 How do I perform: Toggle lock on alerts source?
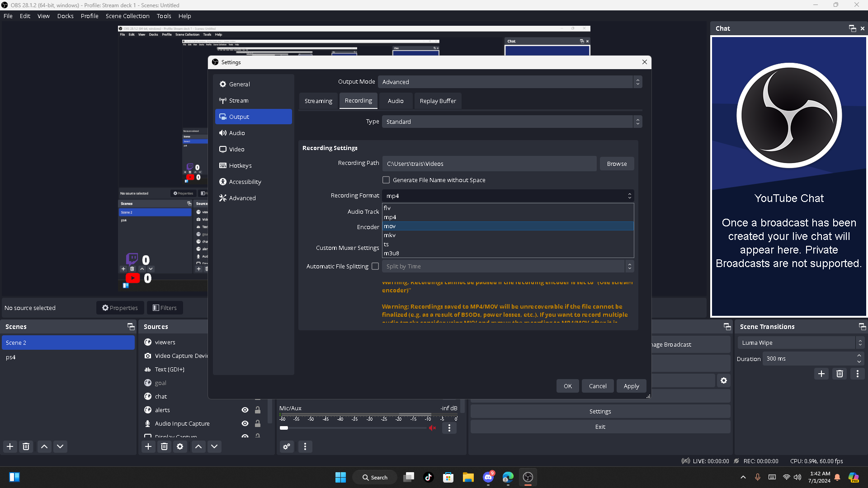[x=258, y=410]
